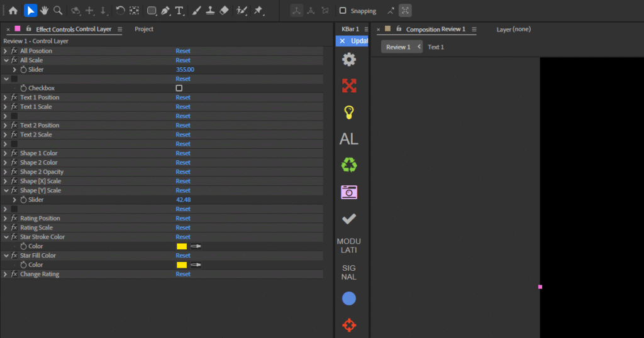This screenshot has height=338, width=644.
Task: Click the SIGNAL KBar button
Action: pyautogui.click(x=348, y=273)
